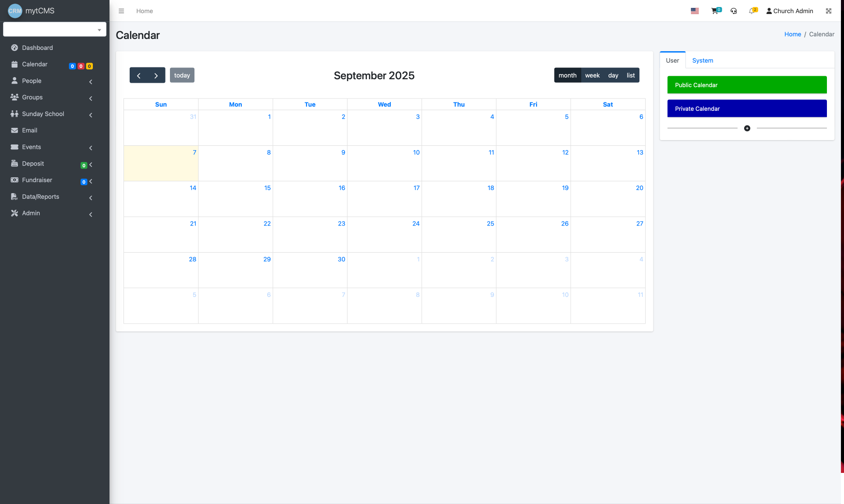
Task: Go to next month arrow
Action: pos(156,75)
